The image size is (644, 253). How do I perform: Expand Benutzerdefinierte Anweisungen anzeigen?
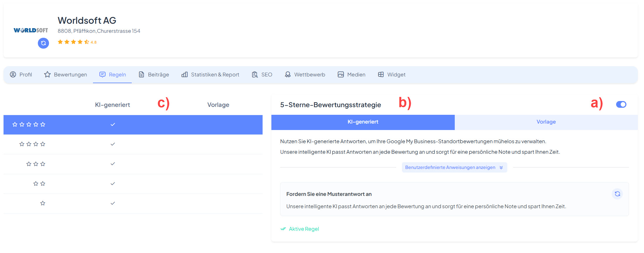click(x=454, y=167)
